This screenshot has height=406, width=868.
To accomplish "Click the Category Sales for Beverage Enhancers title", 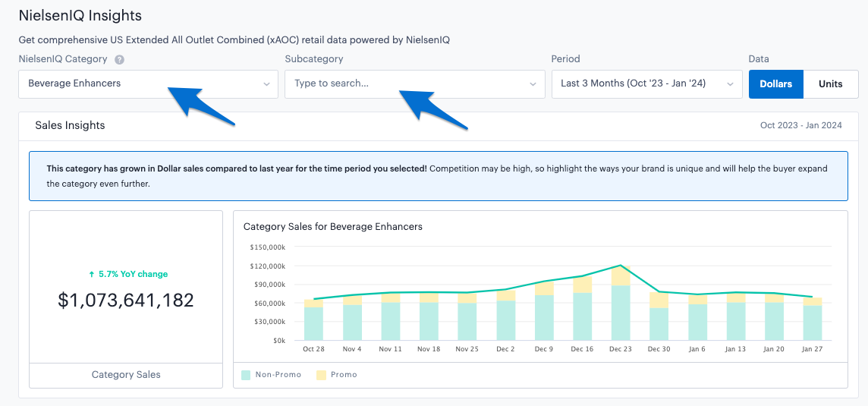I will [x=332, y=227].
